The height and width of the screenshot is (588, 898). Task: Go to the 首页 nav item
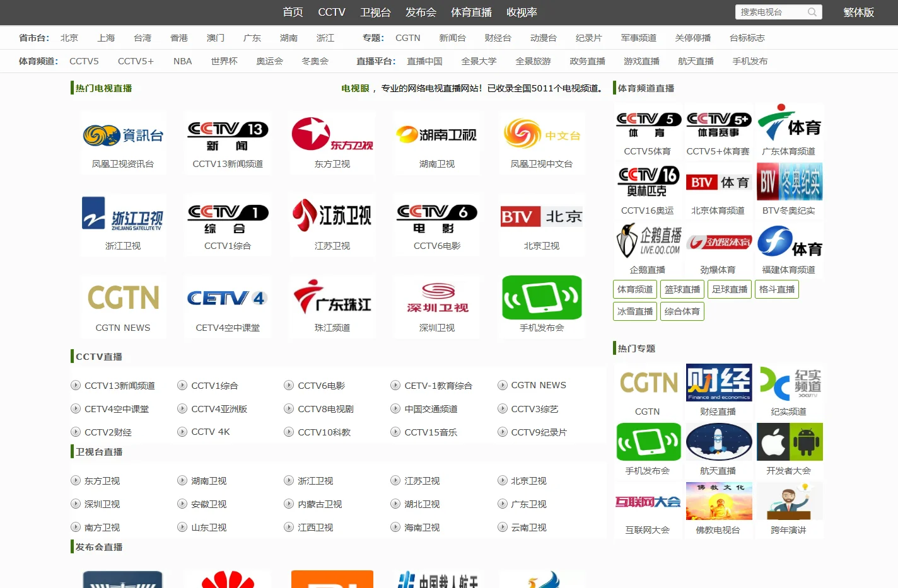(293, 12)
